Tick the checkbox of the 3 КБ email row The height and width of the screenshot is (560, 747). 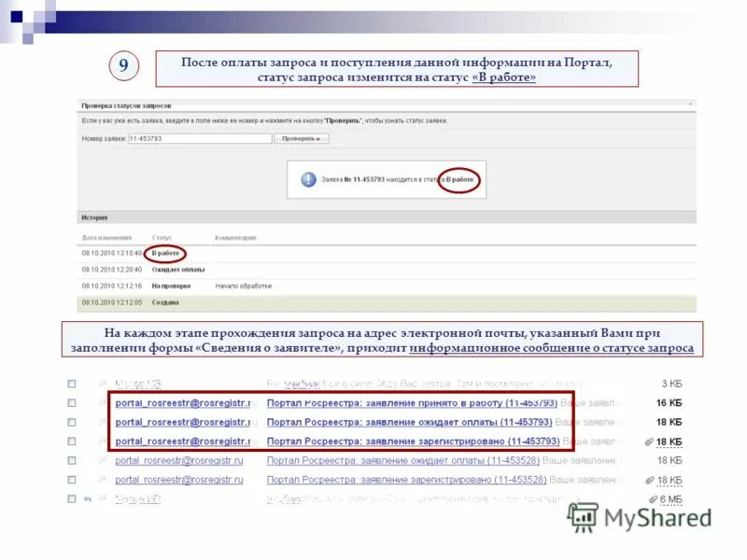[72, 384]
